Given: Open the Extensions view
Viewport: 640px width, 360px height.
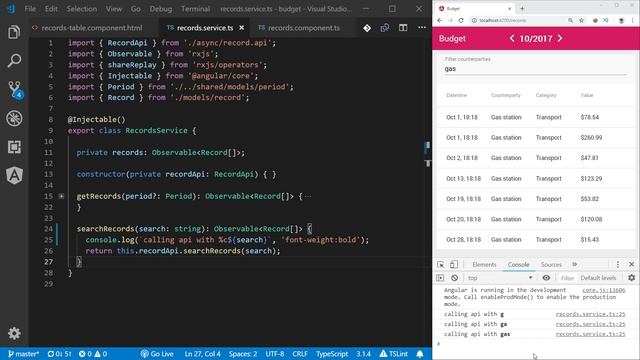Looking at the screenshot, I should tap(14, 147).
